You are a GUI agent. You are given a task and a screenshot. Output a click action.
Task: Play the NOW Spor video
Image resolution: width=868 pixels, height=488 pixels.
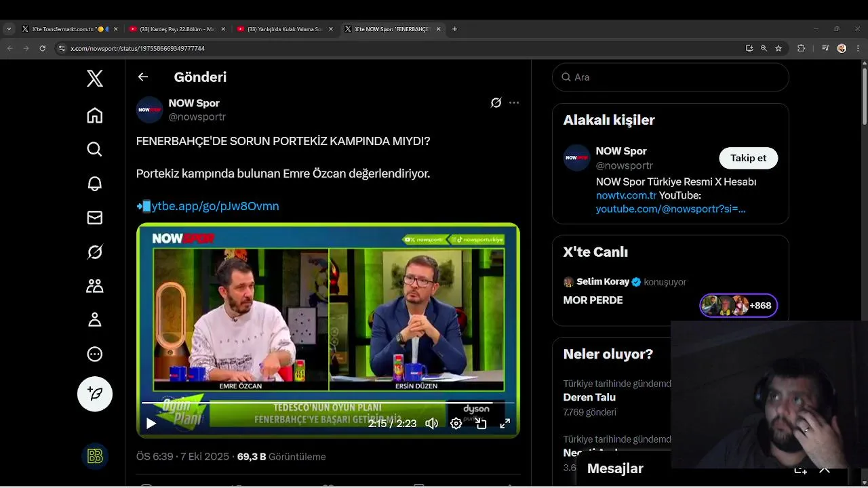[x=151, y=424]
